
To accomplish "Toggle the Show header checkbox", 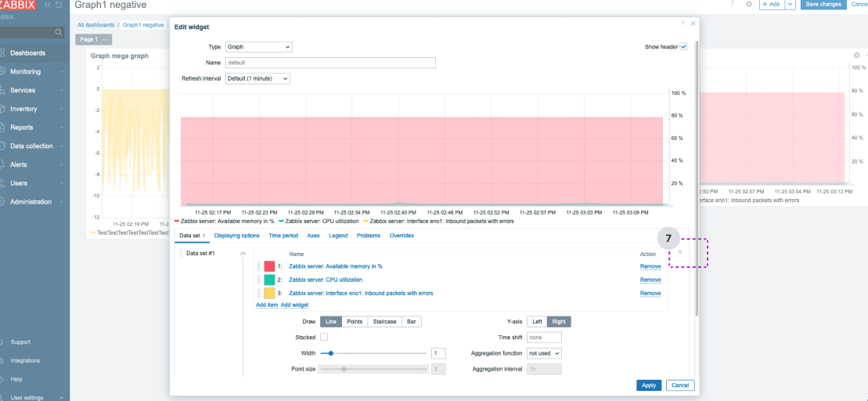I will pos(683,47).
